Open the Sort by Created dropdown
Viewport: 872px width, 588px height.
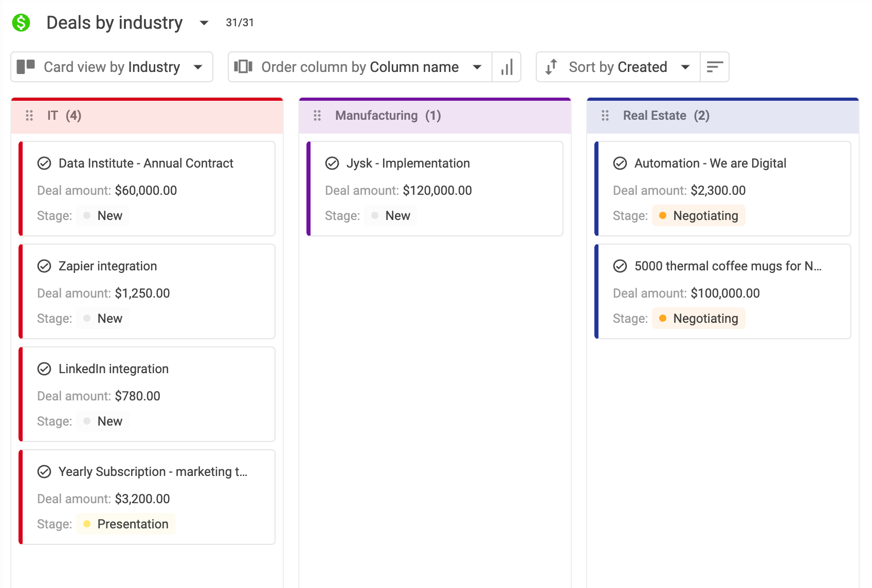(618, 67)
